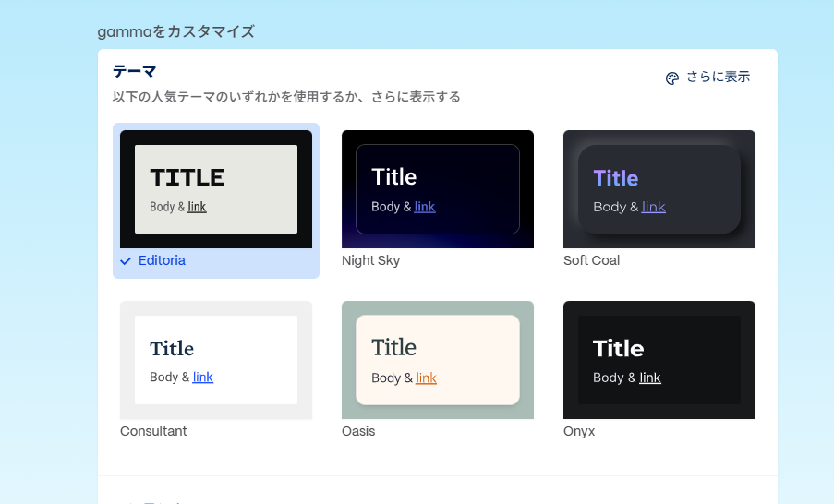Click the Consultant label

pyautogui.click(x=153, y=431)
